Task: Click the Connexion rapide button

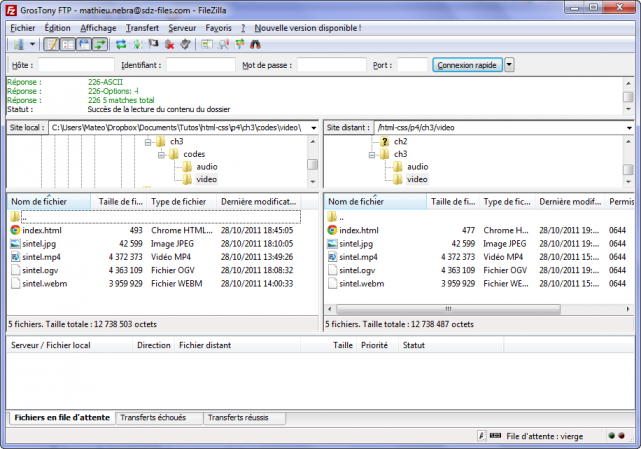Action: [x=467, y=65]
